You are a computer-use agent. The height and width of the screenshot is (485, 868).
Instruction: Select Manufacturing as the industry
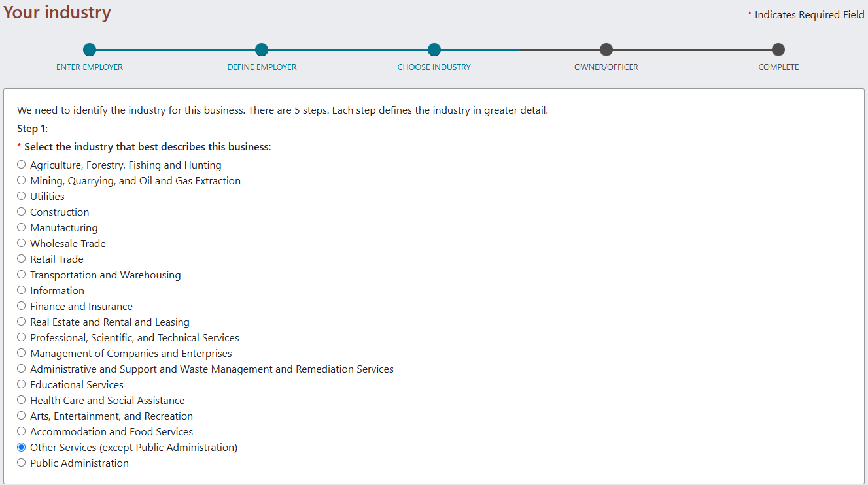point(21,227)
